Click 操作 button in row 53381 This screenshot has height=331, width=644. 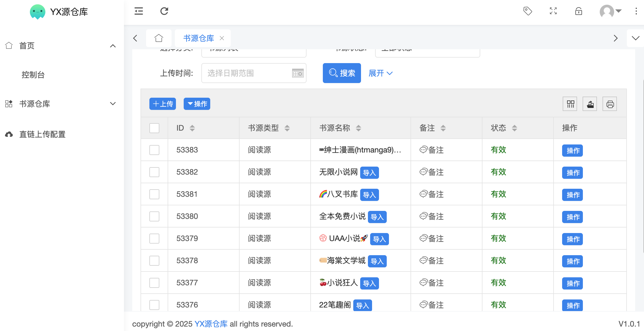click(572, 195)
